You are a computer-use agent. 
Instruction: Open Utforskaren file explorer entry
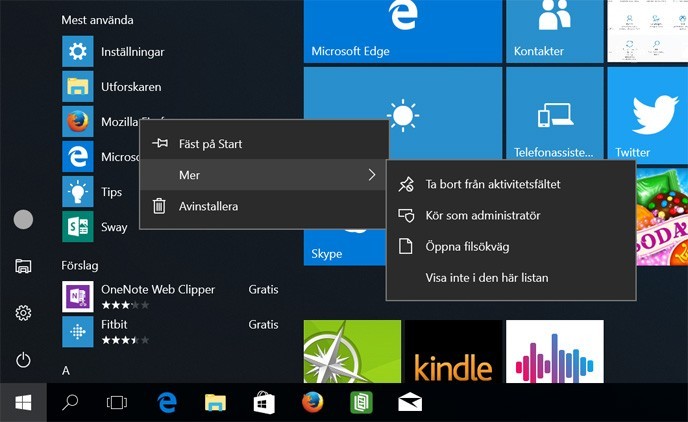click(112, 87)
